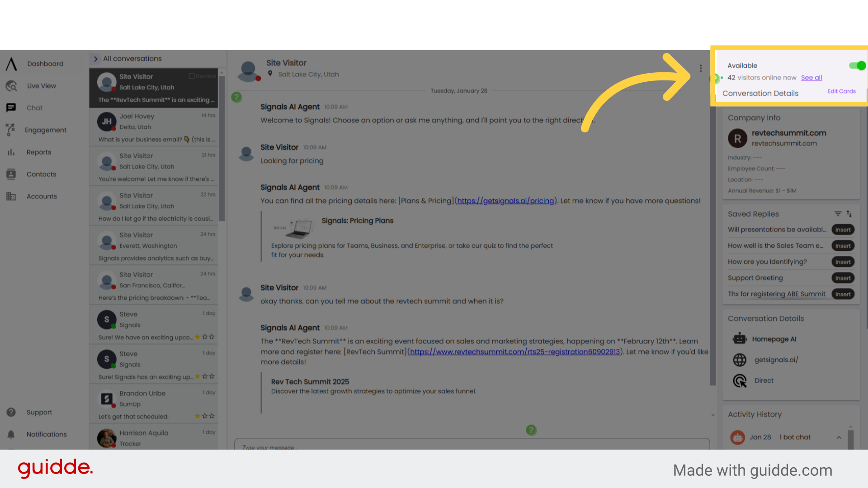Open the Dashboard logo icon
Image resolution: width=868 pixels, height=488 pixels.
point(11,64)
